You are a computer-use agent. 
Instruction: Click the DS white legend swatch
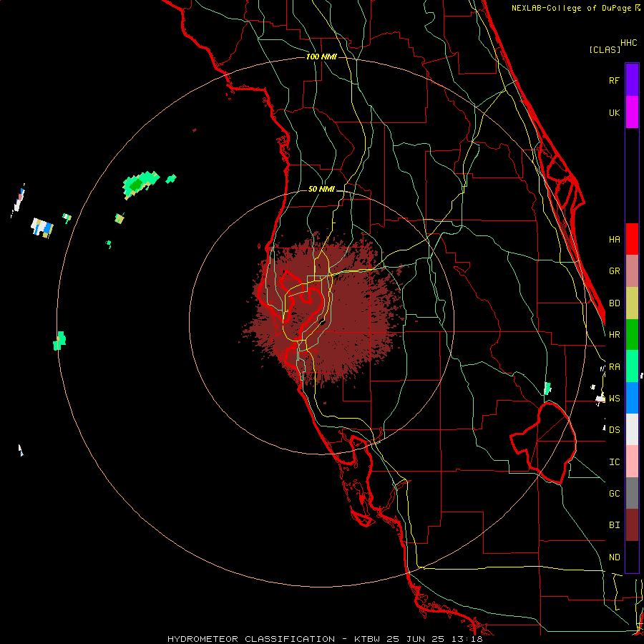[632, 429]
